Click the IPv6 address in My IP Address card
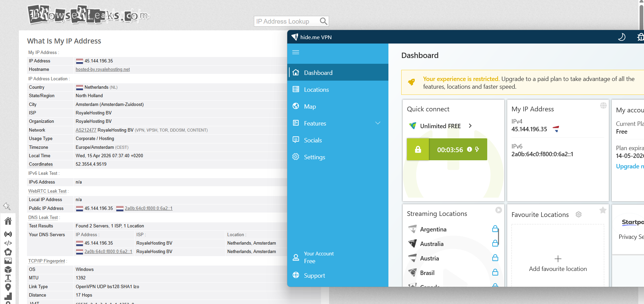Viewport: 644px width, 304px height. click(x=542, y=154)
